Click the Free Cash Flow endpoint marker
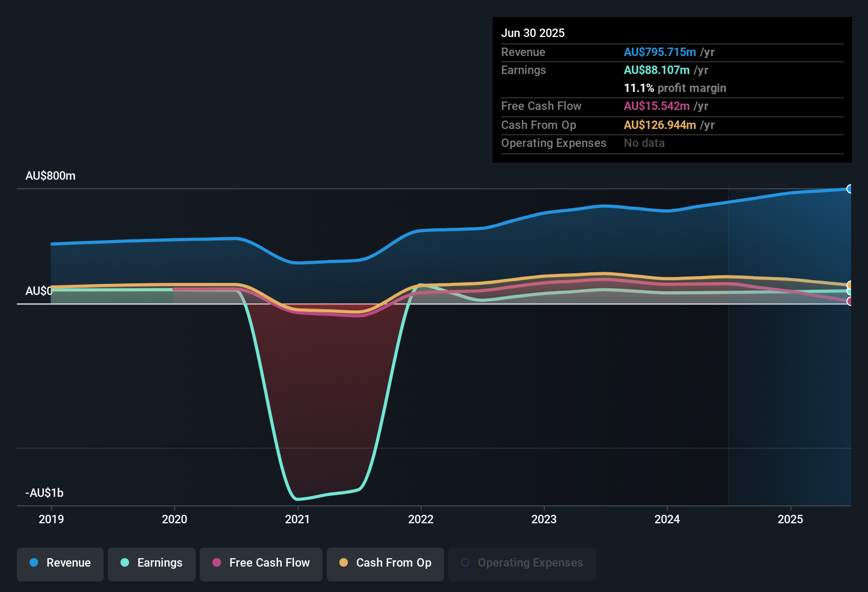 849,301
